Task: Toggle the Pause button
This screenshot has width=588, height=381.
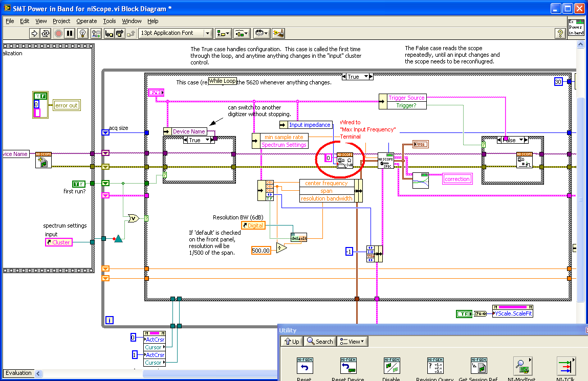Action: (70, 33)
